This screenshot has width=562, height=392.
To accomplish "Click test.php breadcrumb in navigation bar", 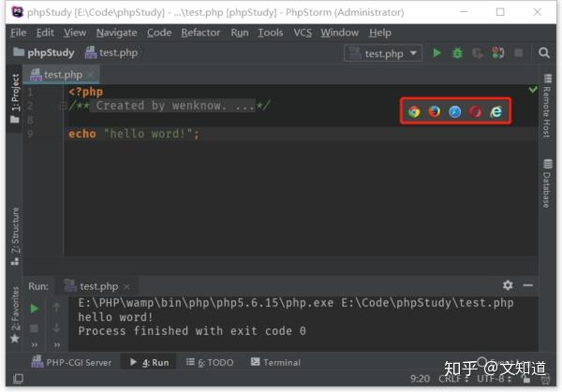I will click(x=111, y=52).
